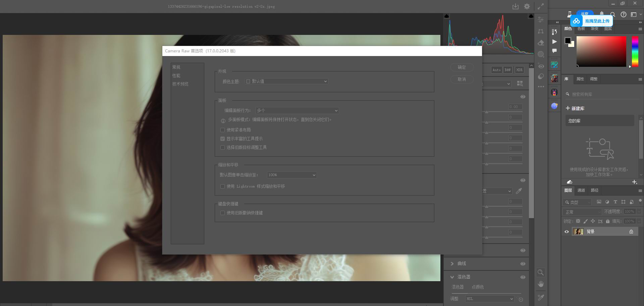Check the 使用旧版撤销快捷键 checkbox
The width and height of the screenshot is (644, 306).
pyautogui.click(x=222, y=213)
